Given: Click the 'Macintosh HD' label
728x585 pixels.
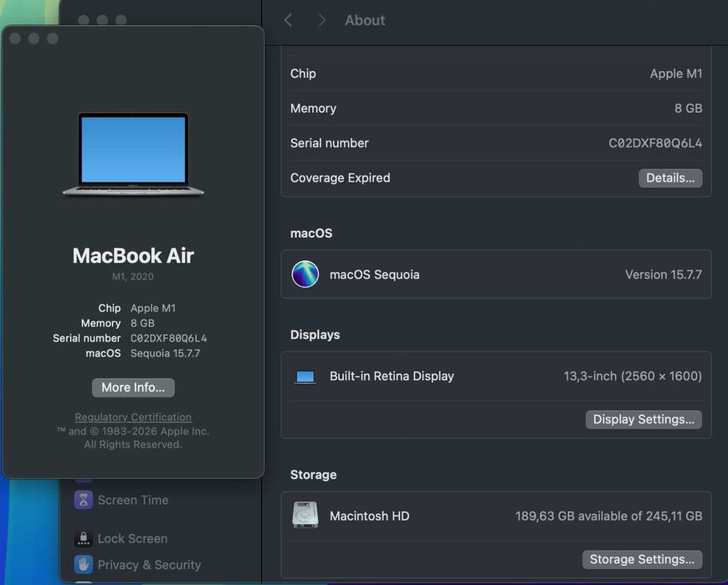Looking at the screenshot, I should (x=370, y=516).
